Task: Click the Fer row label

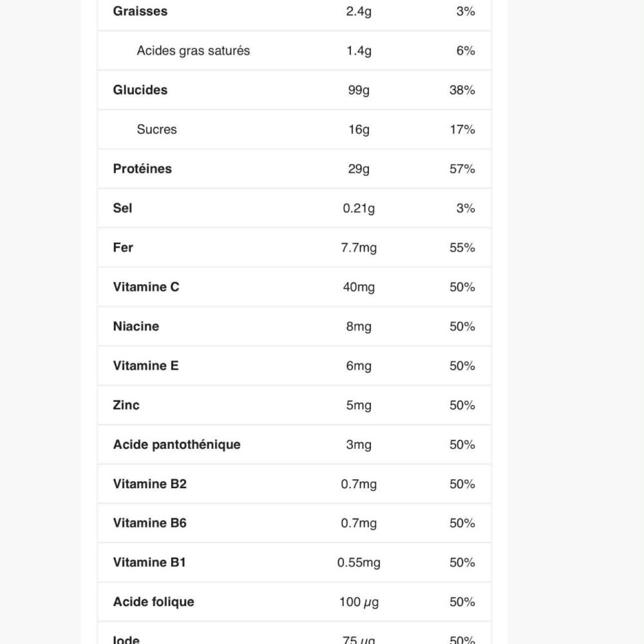Action: [123, 247]
